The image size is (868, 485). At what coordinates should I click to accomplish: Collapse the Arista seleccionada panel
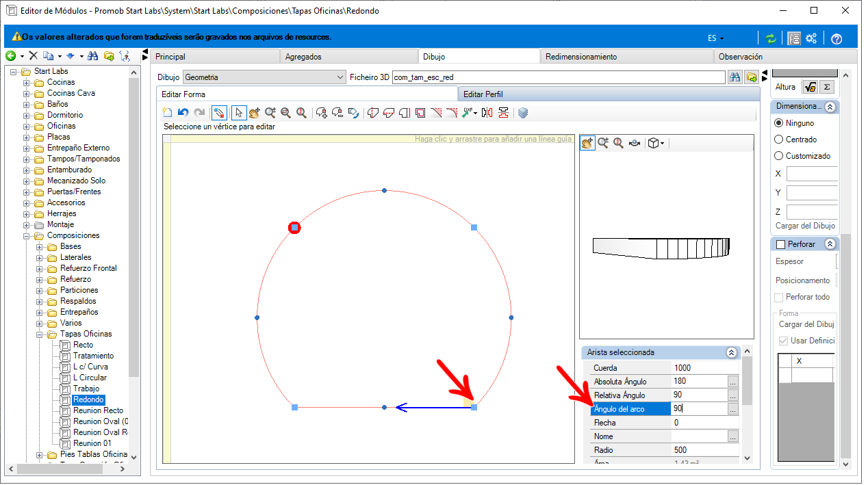[731, 352]
